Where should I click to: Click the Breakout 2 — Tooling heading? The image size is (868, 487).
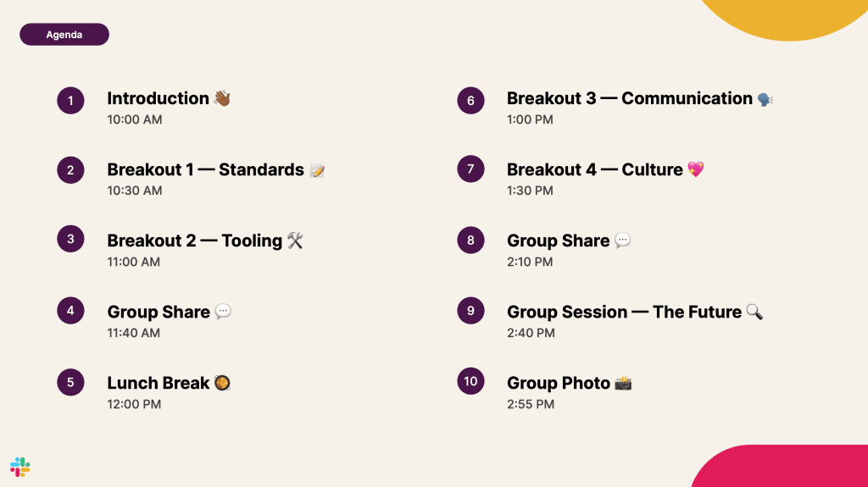click(194, 241)
